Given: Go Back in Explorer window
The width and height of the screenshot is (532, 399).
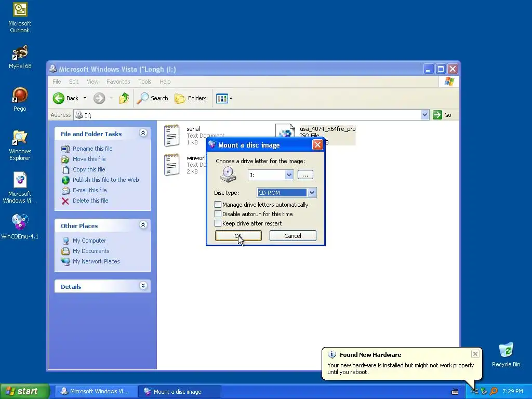Looking at the screenshot, I should (x=66, y=98).
